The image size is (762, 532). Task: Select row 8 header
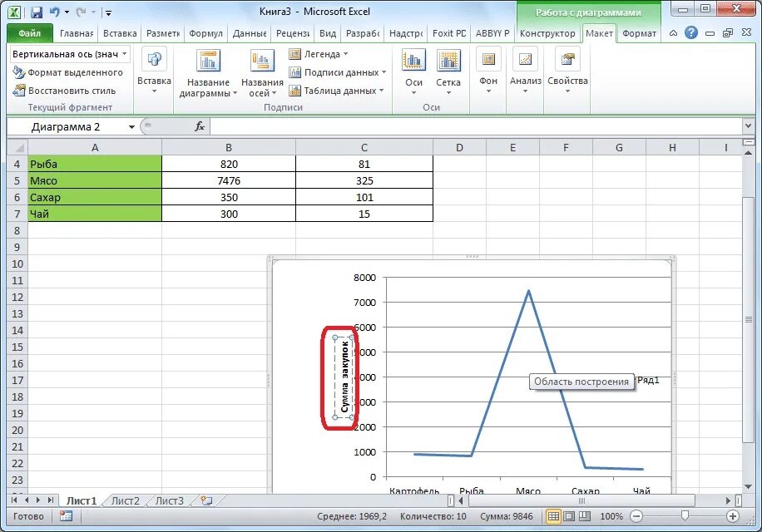[x=17, y=230]
